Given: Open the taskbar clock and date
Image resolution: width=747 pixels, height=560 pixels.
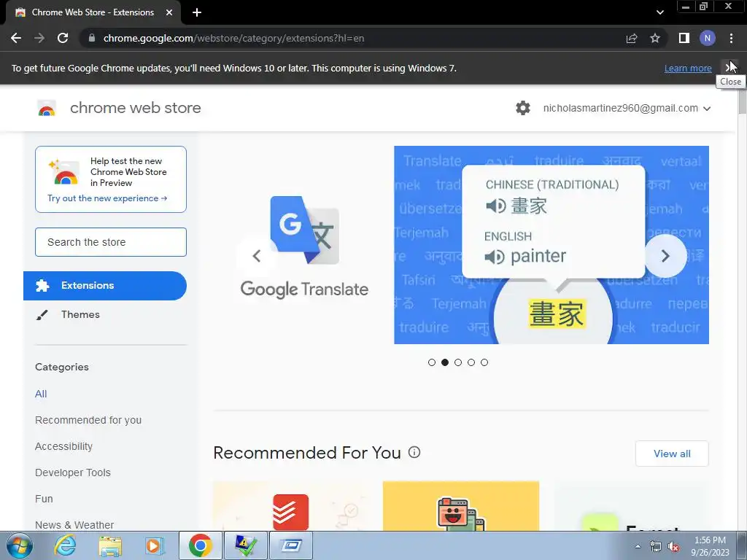Looking at the screenshot, I should point(710,546).
